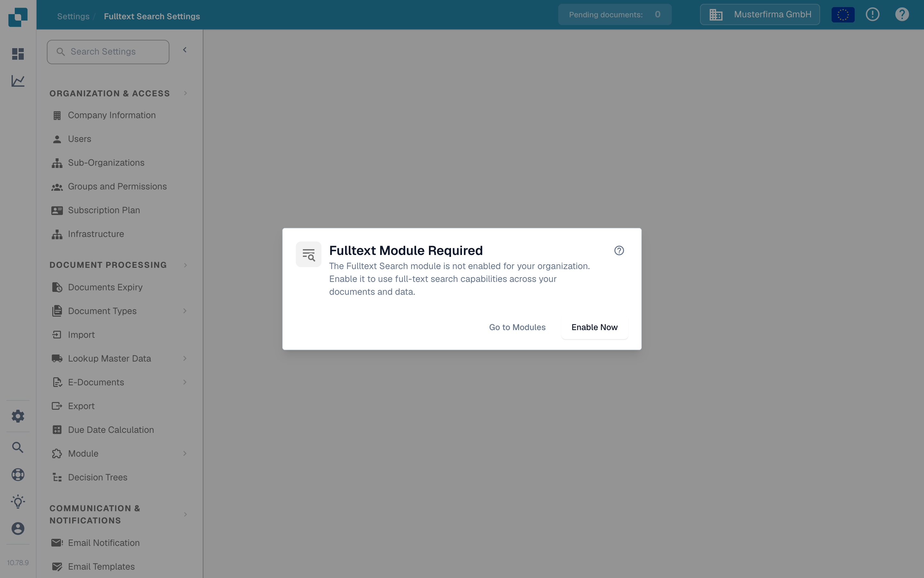The image size is (924, 578).
Task: Open the search magnifier in left rail
Action: (18, 447)
